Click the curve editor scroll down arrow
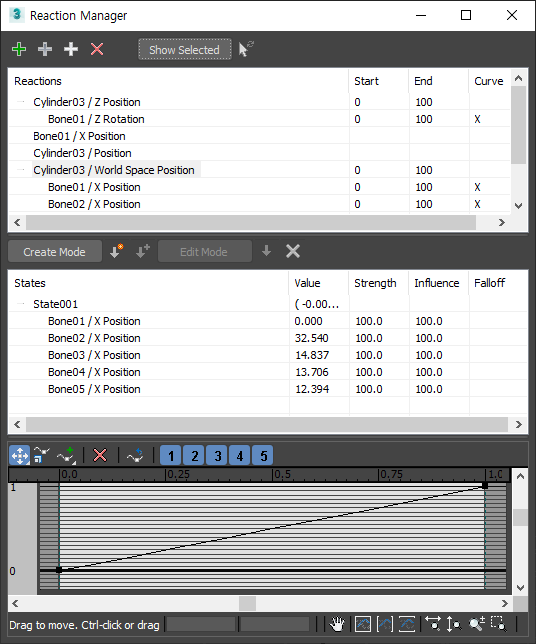This screenshot has width=536, height=644. [x=520, y=587]
